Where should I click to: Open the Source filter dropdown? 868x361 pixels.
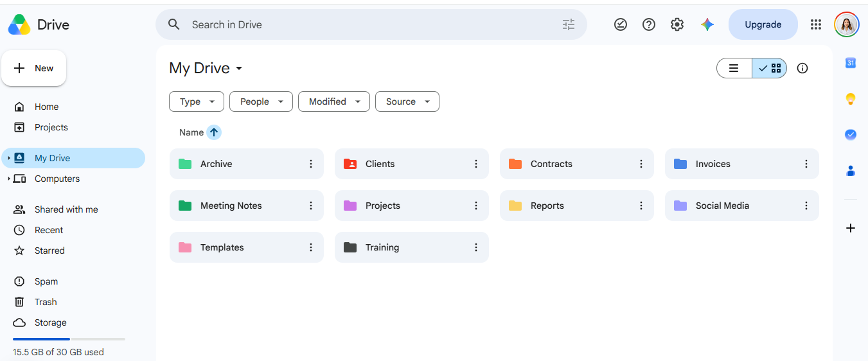407,101
